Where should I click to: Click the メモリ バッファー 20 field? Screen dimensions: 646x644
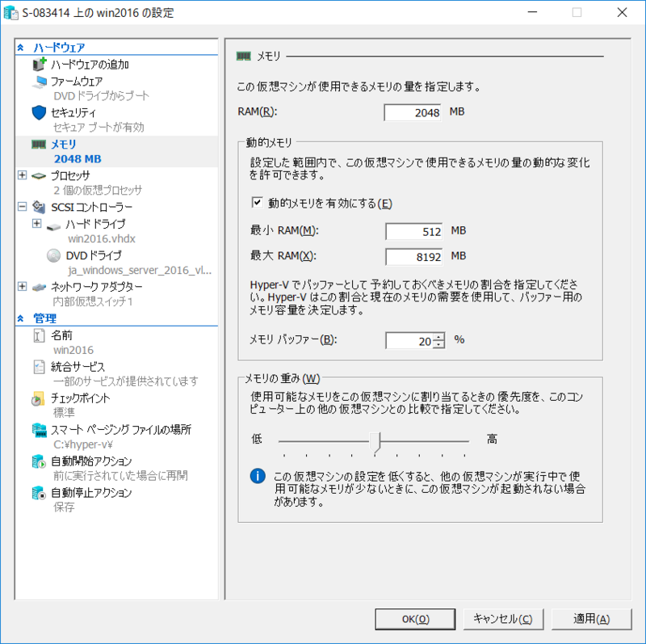pos(409,340)
